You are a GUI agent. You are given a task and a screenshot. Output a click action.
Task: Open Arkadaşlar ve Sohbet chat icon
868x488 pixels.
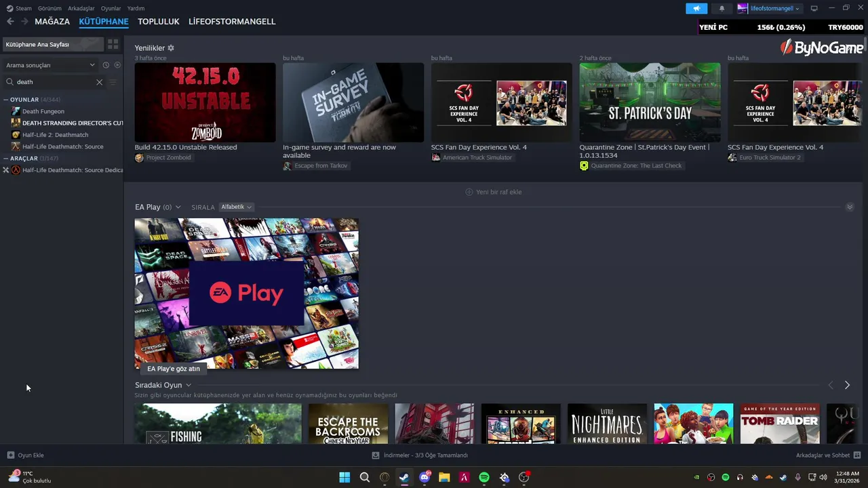click(857, 455)
